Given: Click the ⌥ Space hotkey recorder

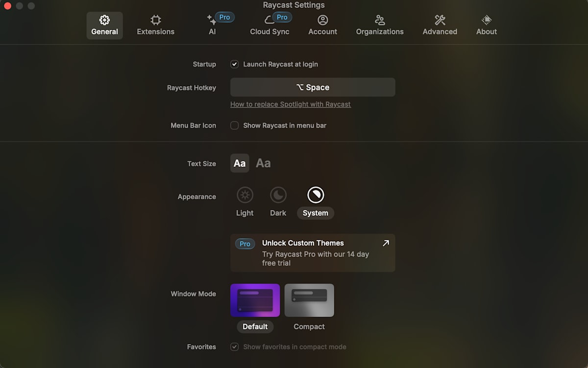Looking at the screenshot, I should [313, 87].
